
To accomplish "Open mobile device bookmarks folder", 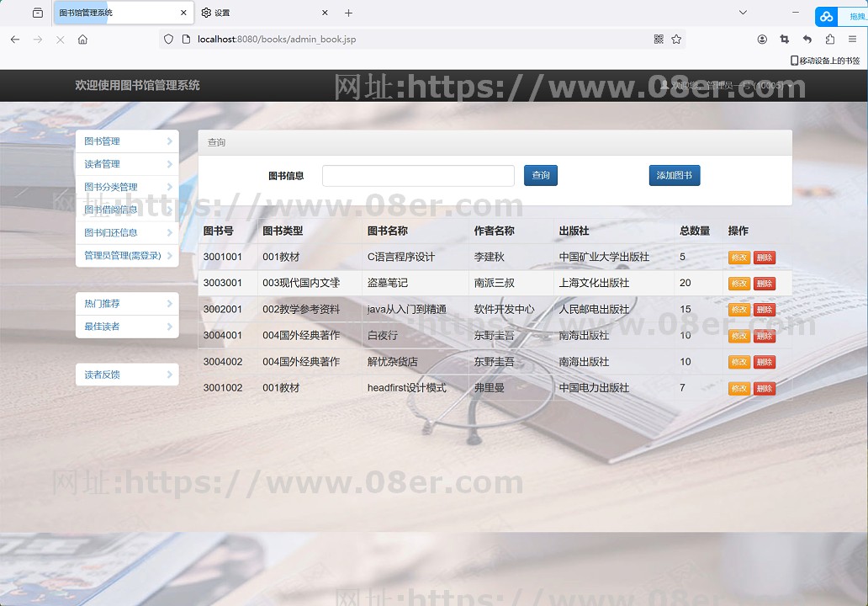I will coord(825,61).
